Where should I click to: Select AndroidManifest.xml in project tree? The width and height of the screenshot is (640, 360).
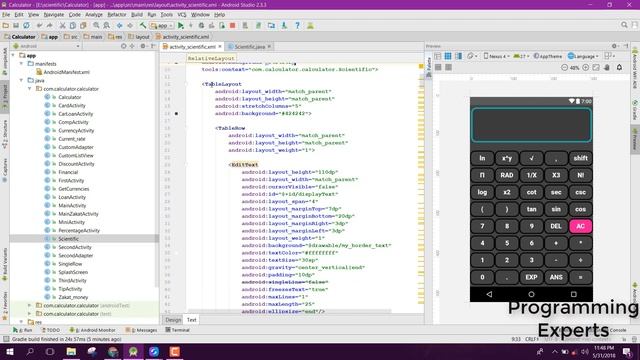click(67, 72)
